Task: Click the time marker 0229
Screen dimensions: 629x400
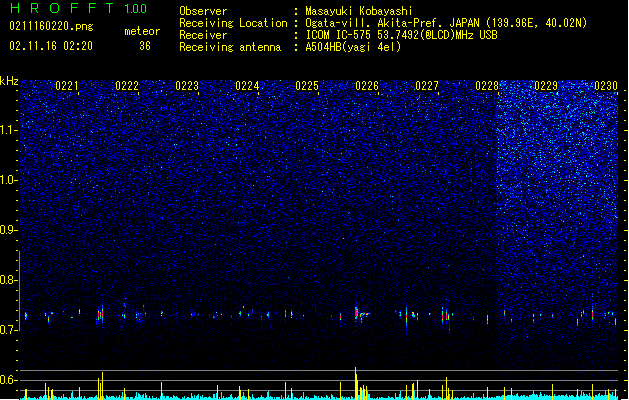Action: coord(546,86)
